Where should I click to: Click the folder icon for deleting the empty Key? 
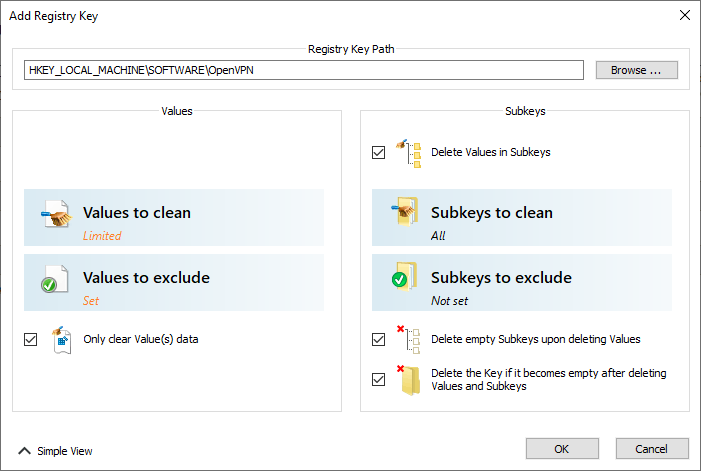coord(409,380)
